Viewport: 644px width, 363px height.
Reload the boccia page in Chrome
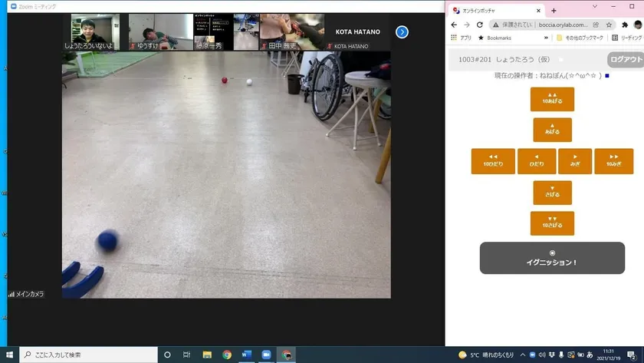(479, 25)
